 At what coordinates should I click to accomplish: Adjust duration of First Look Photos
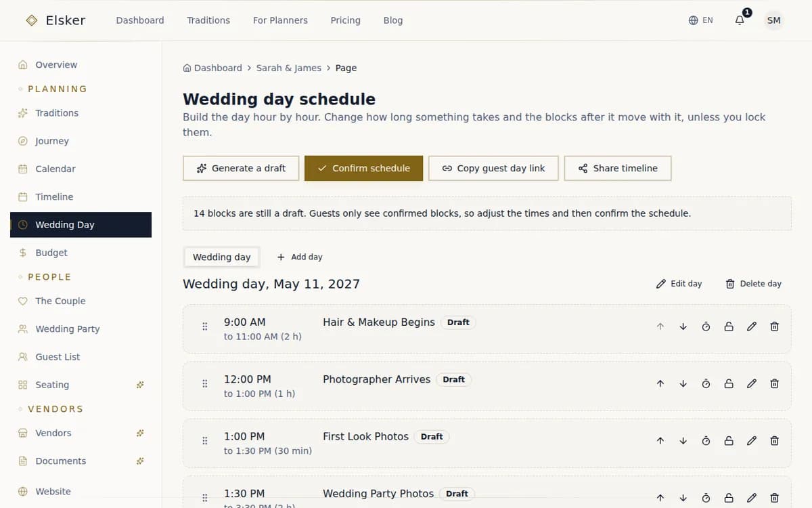[706, 440]
